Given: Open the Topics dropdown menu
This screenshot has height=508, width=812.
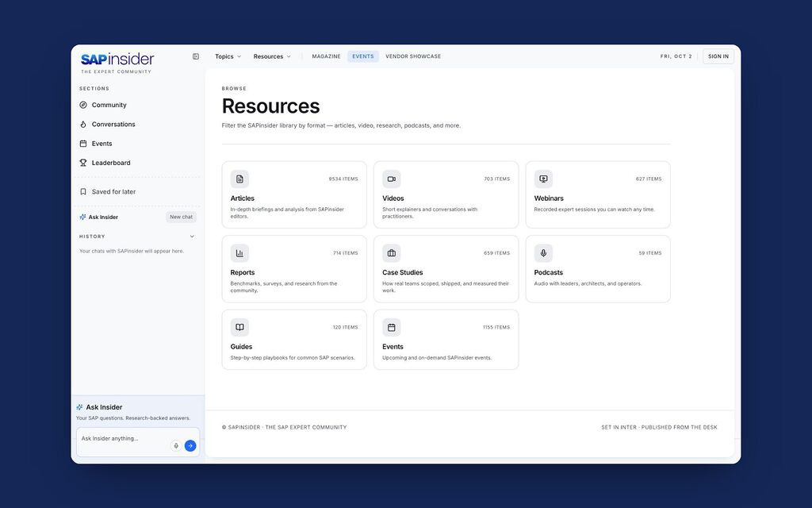Looking at the screenshot, I should click(228, 56).
